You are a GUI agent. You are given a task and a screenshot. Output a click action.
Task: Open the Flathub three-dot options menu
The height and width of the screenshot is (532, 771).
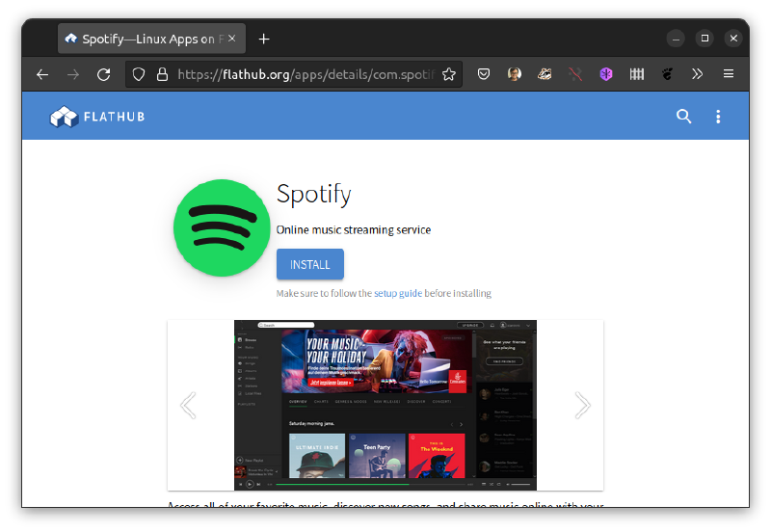click(717, 117)
